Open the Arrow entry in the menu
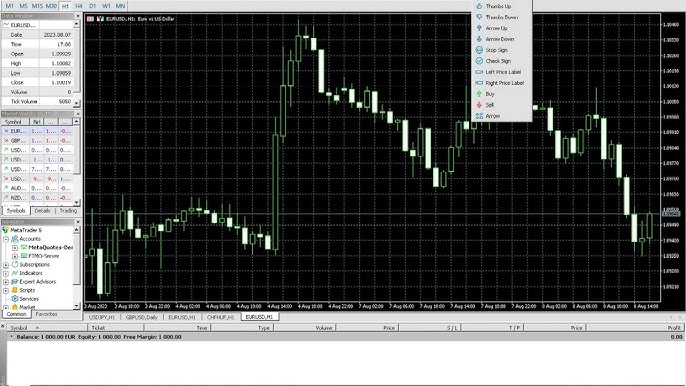The width and height of the screenshot is (686, 386). tap(503, 116)
